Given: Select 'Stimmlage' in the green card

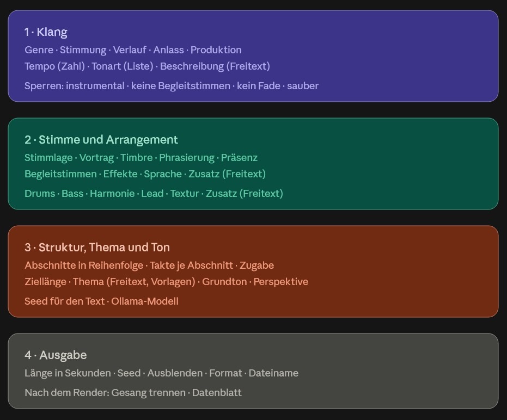Looking at the screenshot, I should (48, 157).
